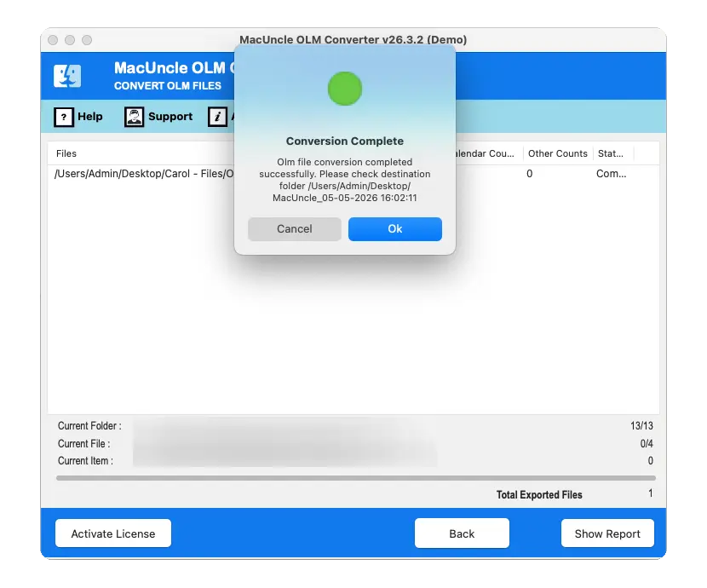
Task: Click the MacUncle Finder-face logo
Action: [x=67, y=76]
